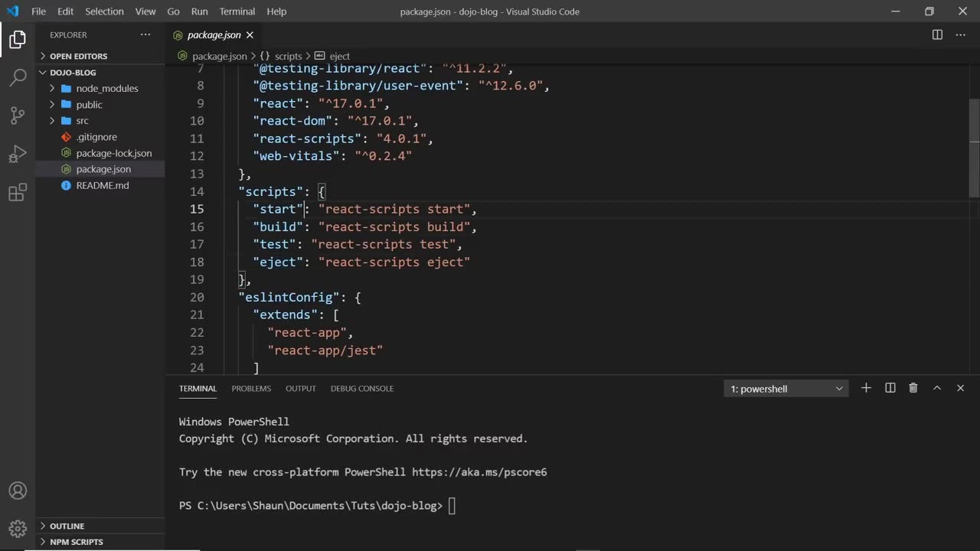Click eject in the breadcrumb
The width and height of the screenshot is (980, 551).
point(339,56)
